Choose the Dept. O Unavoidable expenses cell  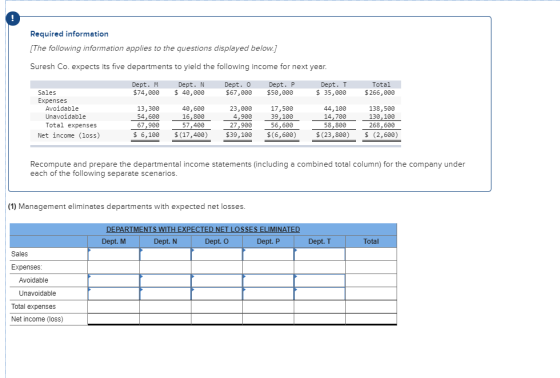pos(217,294)
